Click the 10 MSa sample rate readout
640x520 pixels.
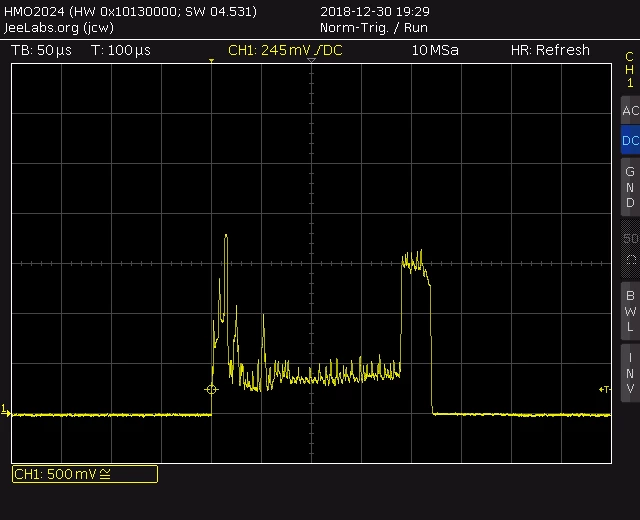tap(435, 50)
